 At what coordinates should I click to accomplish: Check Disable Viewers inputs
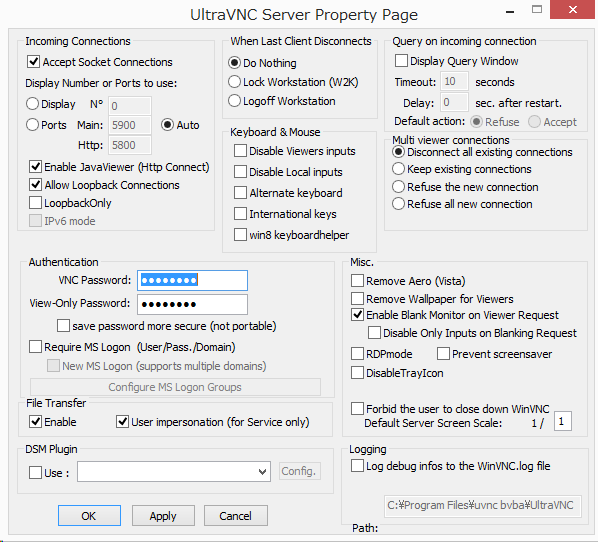240,151
